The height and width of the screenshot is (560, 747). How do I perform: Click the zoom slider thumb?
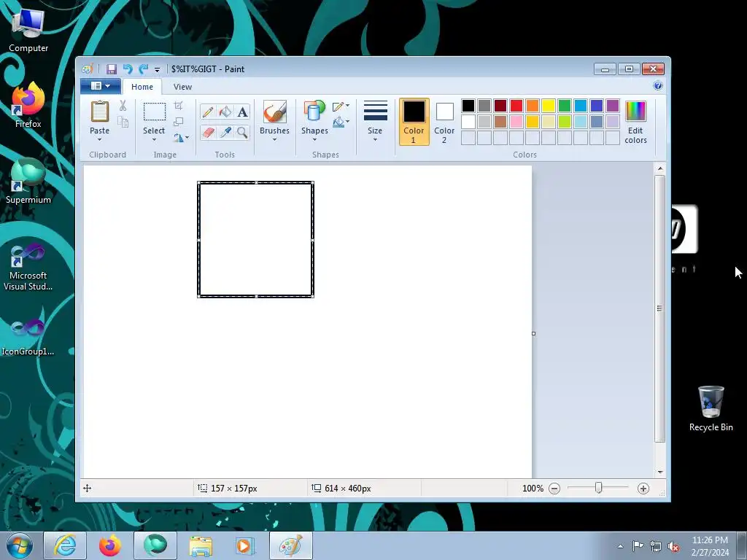pos(599,488)
